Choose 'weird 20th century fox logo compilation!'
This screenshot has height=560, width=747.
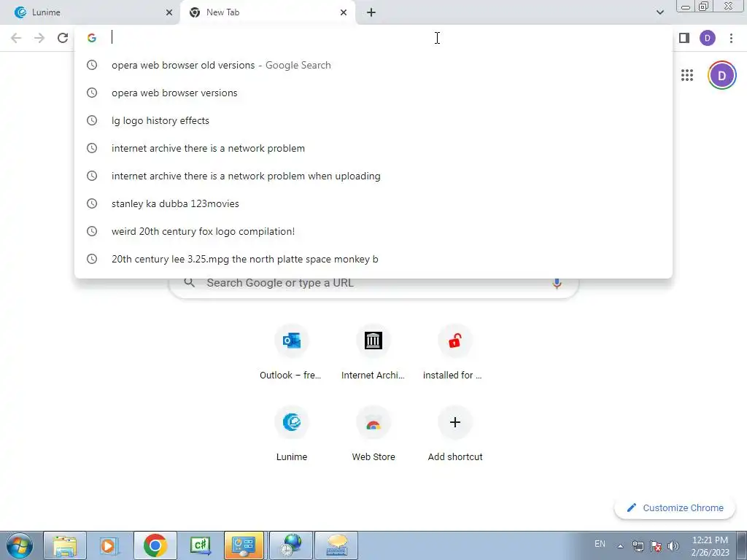tap(373, 231)
